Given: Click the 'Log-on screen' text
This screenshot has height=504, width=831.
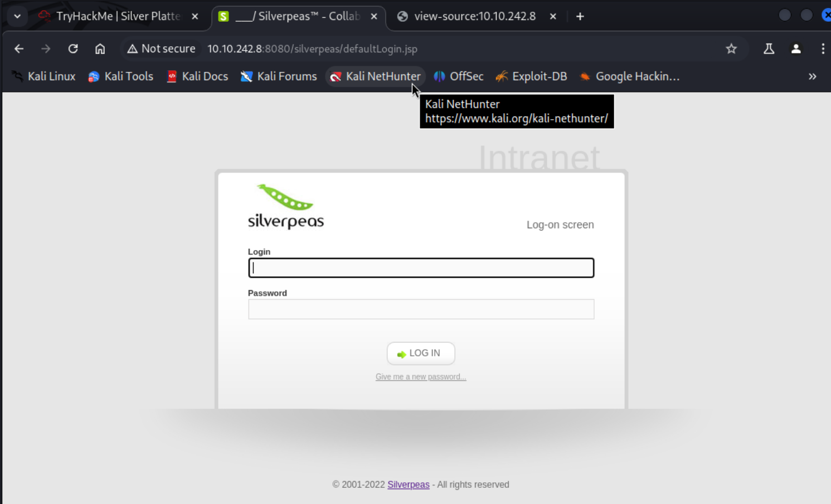Looking at the screenshot, I should click(560, 225).
